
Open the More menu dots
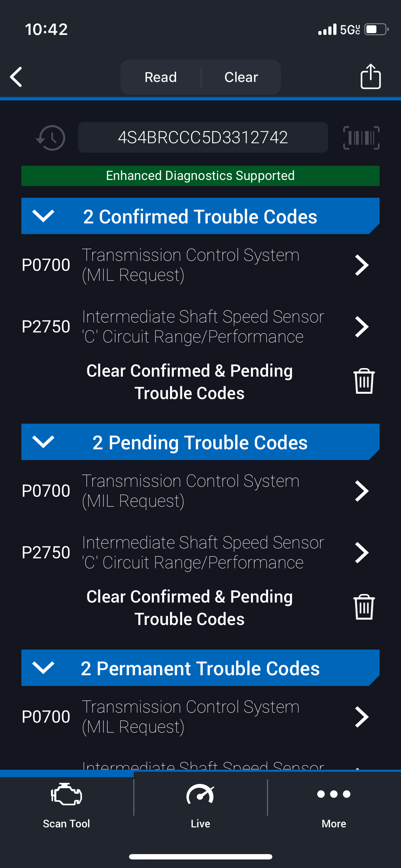coord(334,804)
